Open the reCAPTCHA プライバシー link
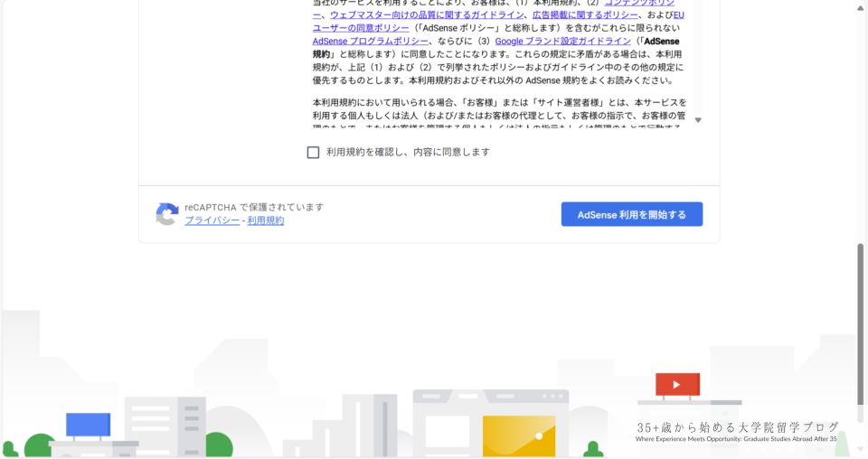This screenshot has height=459, width=868. point(212,220)
